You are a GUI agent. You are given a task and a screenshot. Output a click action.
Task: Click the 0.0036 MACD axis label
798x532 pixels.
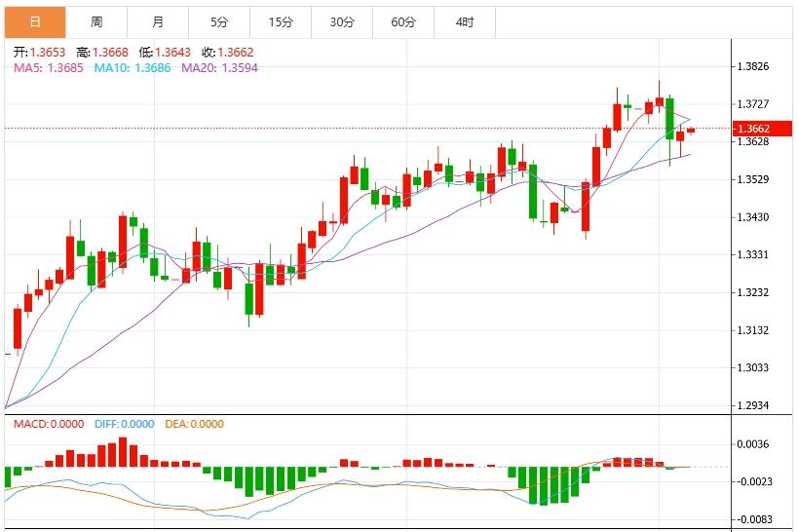coord(753,444)
